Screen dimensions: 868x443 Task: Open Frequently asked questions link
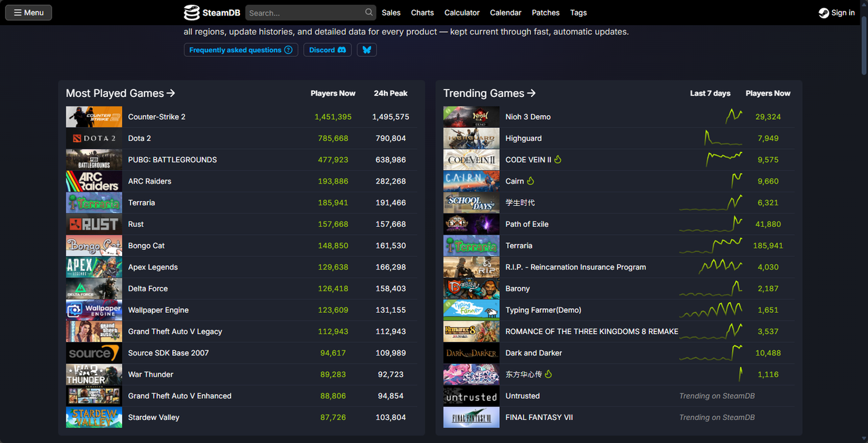tap(241, 50)
